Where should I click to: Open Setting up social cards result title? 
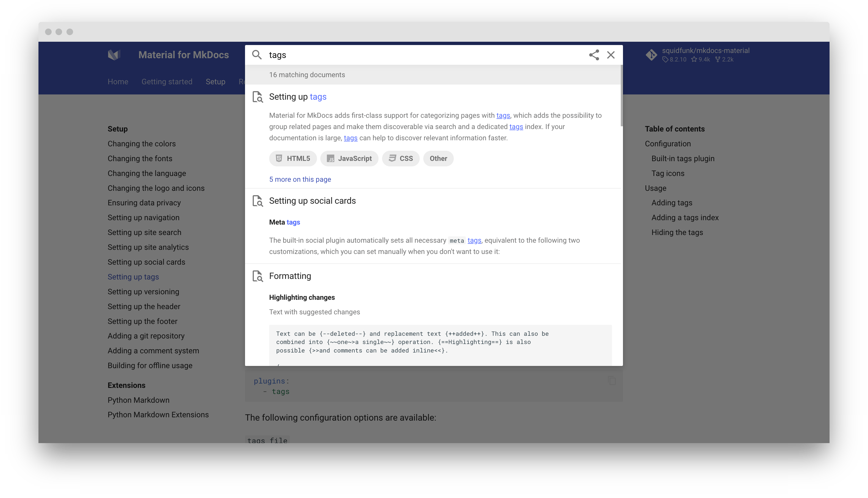point(312,201)
